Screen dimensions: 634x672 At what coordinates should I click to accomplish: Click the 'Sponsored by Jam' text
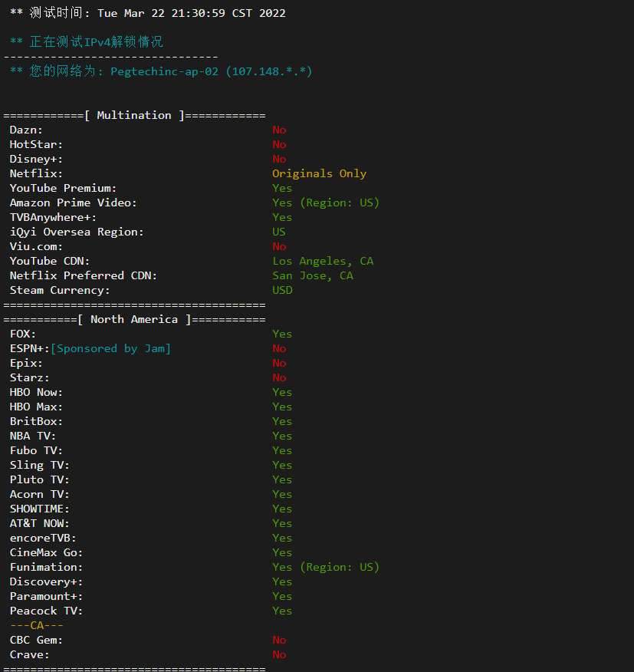111,348
